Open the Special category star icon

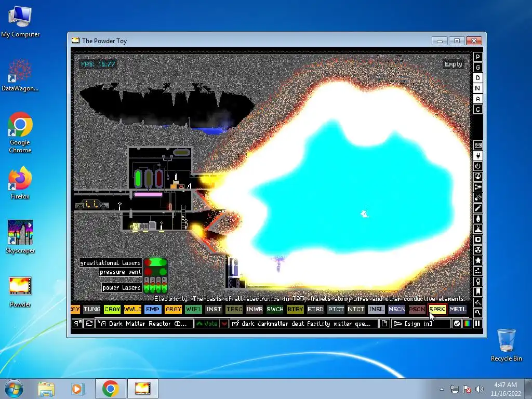(x=478, y=261)
